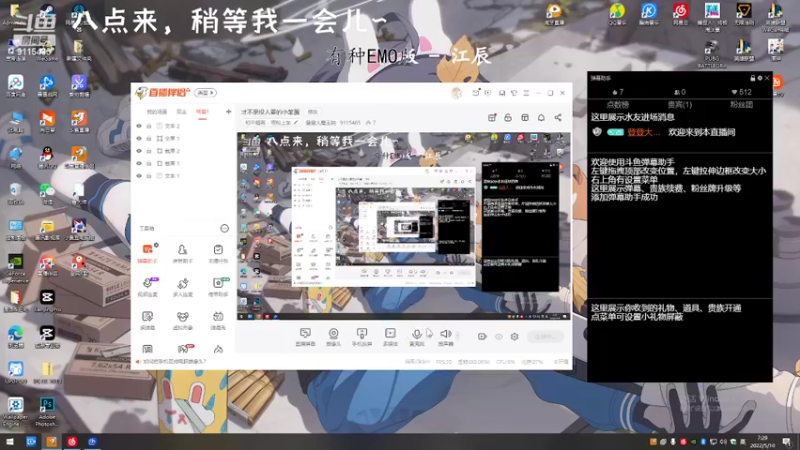Hide the 文本 2 source layer

point(139,126)
